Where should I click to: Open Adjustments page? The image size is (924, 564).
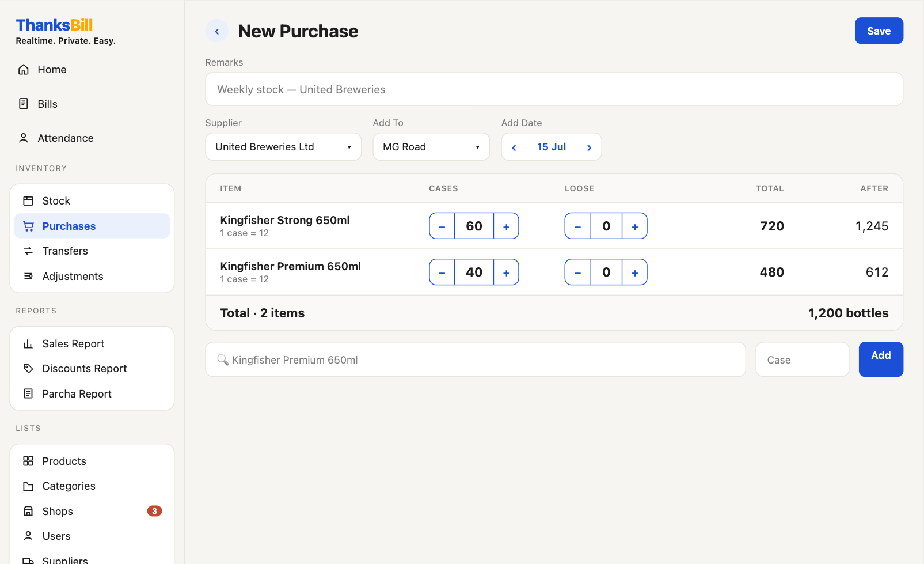click(x=92, y=277)
